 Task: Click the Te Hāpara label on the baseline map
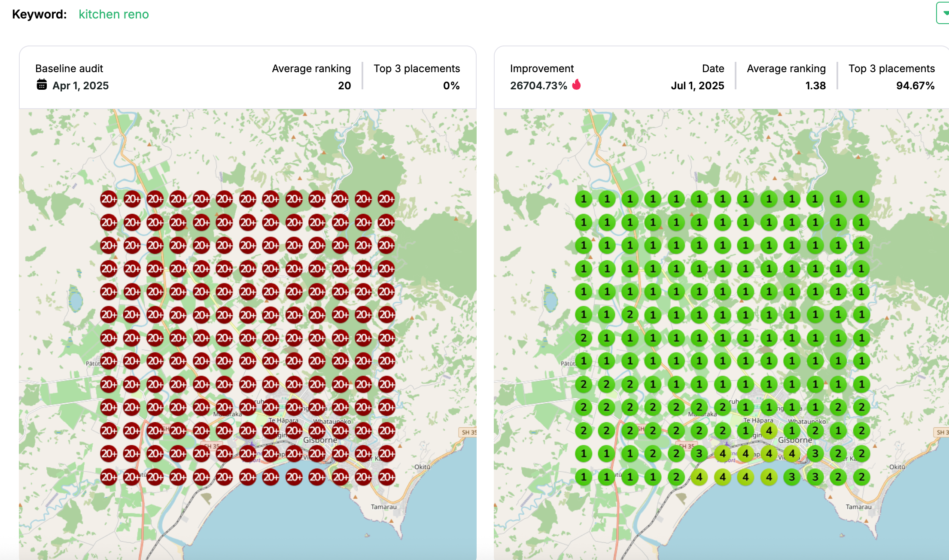click(283, 420)
